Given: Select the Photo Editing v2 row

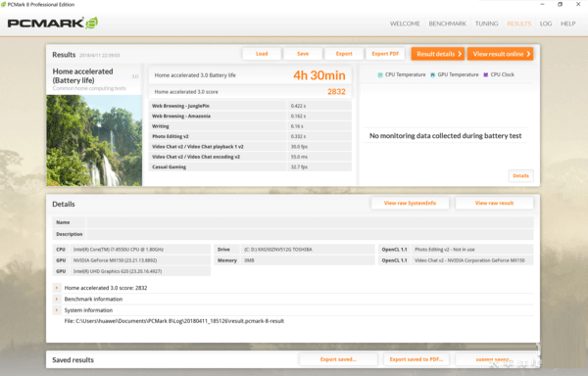Looking at the screenshot, I should tap(250, 136).
